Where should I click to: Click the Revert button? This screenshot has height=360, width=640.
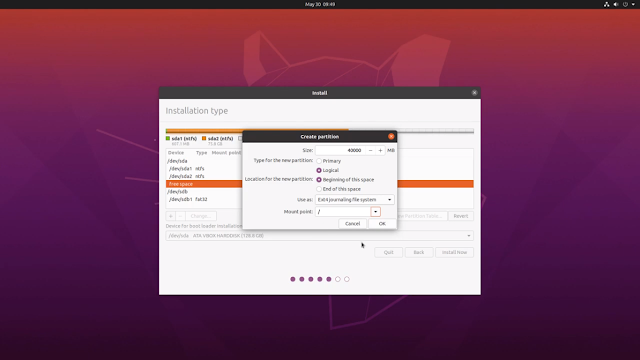461,216
